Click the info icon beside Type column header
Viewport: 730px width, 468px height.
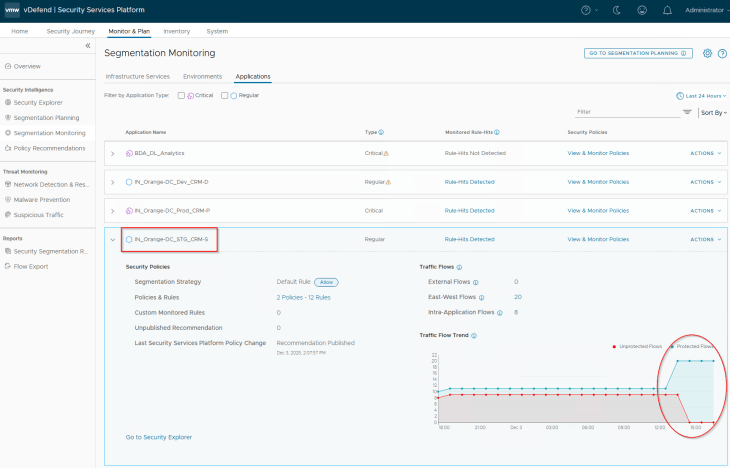coord(382,132)
